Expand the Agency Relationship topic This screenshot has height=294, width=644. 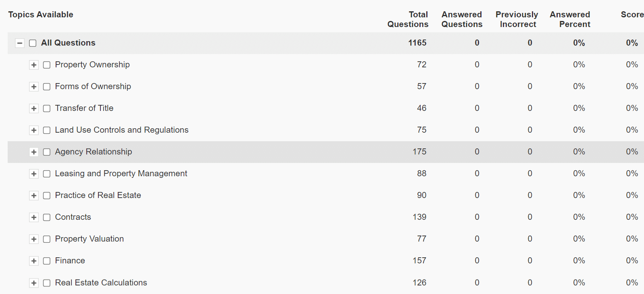click(x=34, y=152)
